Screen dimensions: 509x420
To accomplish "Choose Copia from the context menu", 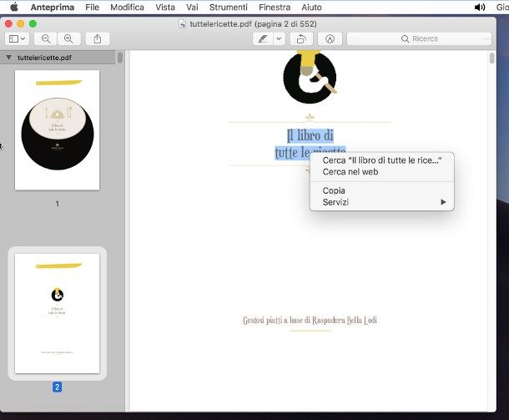I will (x=334, y=190).
